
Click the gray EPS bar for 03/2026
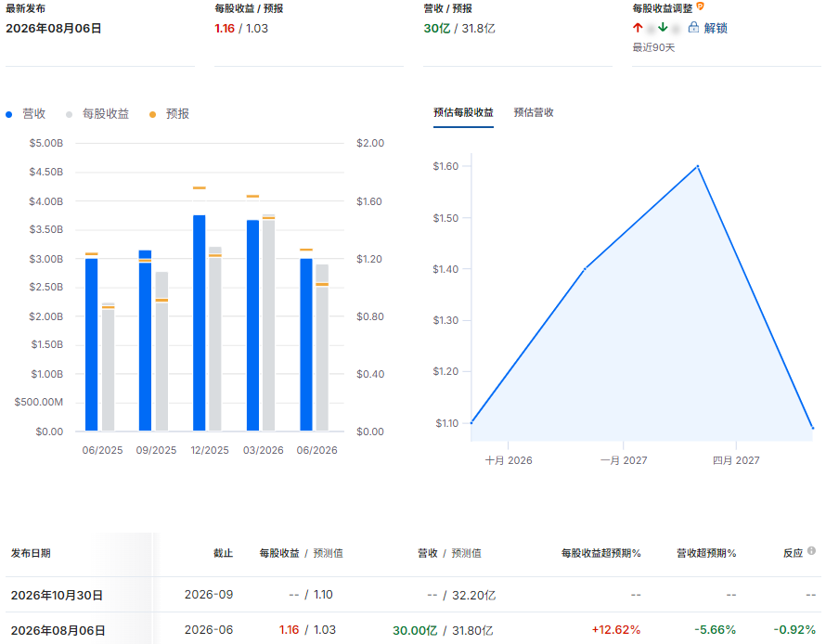tap(268, 323)
